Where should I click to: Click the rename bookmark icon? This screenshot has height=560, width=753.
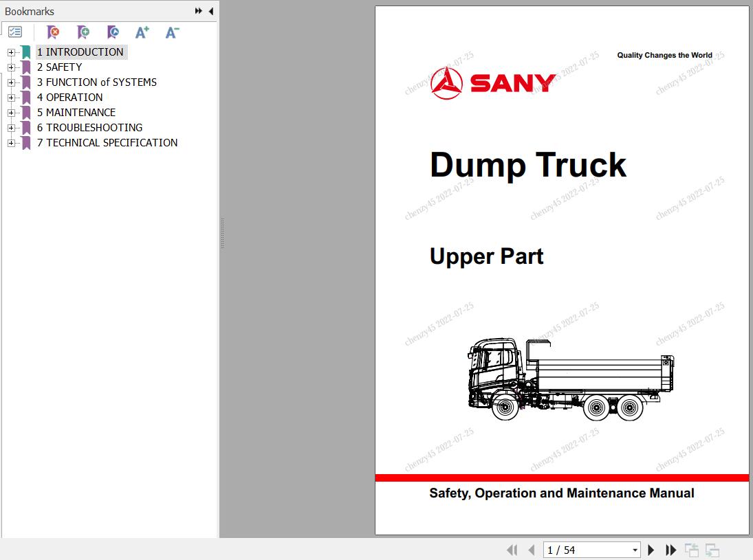[x=113, y=32]
